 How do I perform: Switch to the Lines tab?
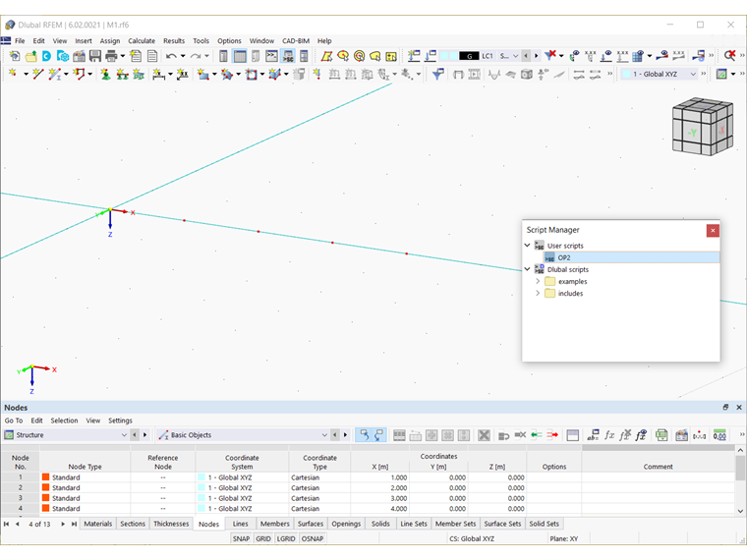tap(240, 524)
